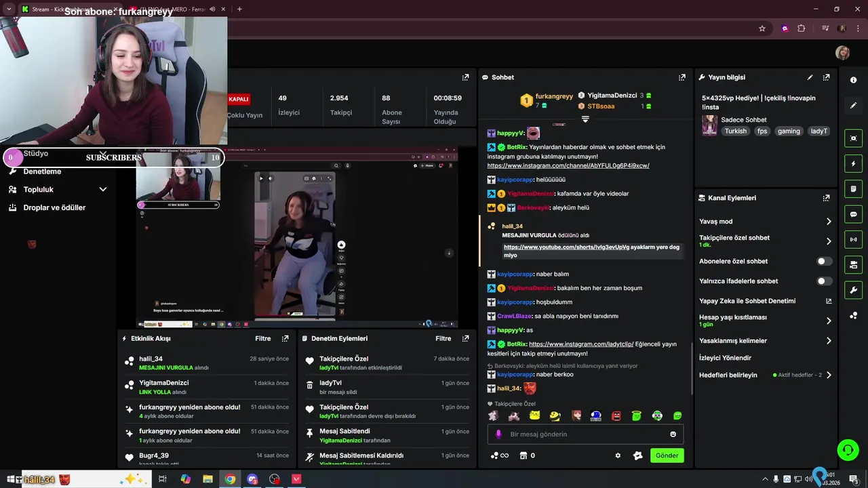This screenshot has width=868, height=488.
Task: Open the highlighted YouTube shorts link
Action: 566,247
